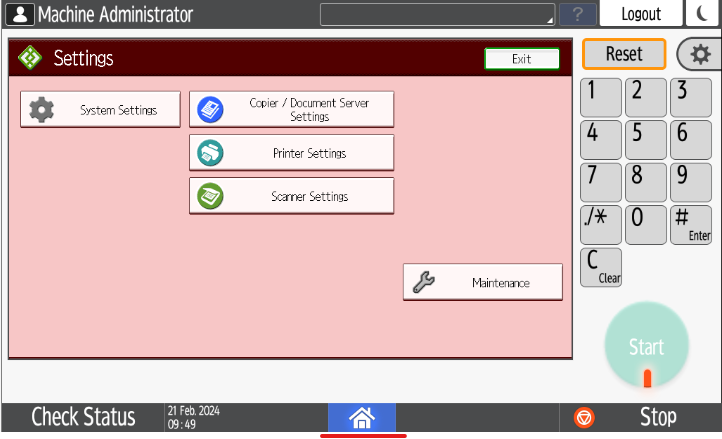Open System Settings

[x=100, y=110]
